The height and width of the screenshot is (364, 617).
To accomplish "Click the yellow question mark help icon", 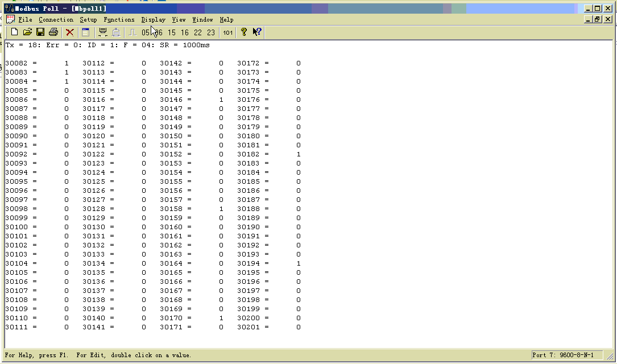I will 244,32.
